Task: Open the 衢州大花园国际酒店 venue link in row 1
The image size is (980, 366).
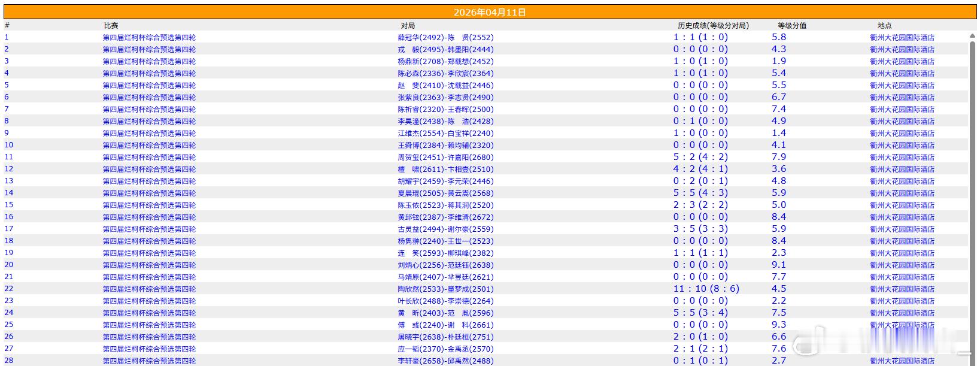Action: [x=902, y=37]
